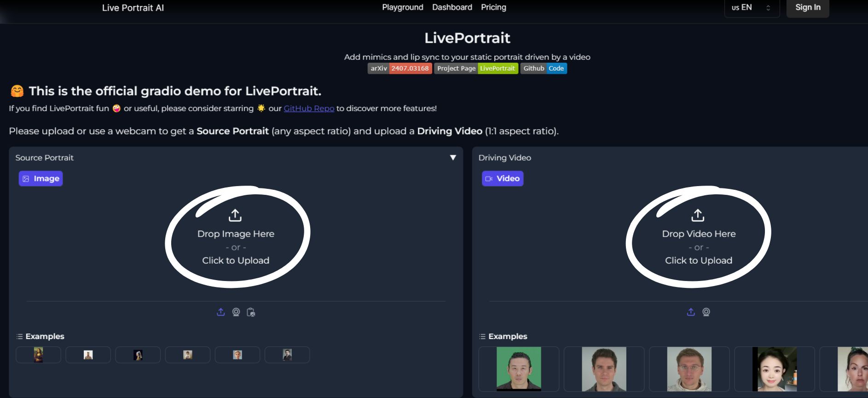Click the upload arrow icon in Driving Video drop area
Viewport: 868px width, 398px height.
point(698,215)
